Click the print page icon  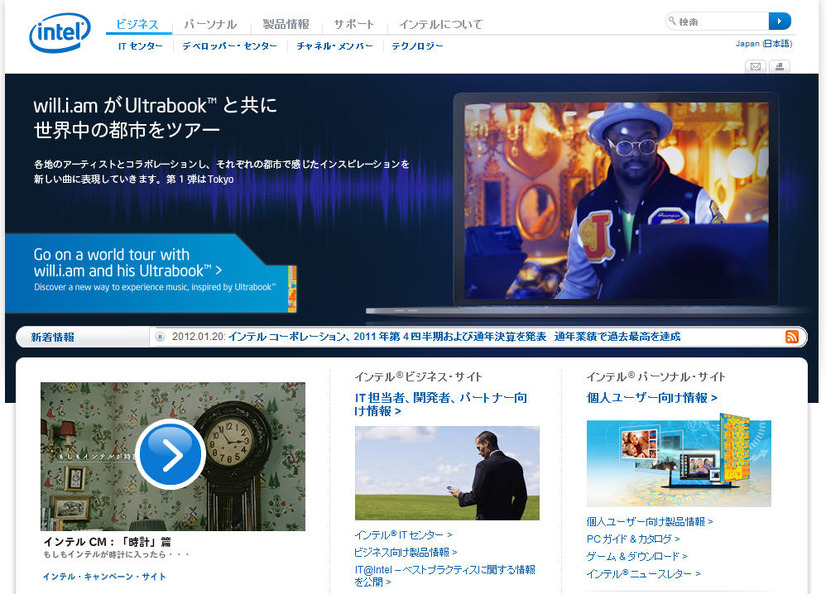(x=780, y=66)
